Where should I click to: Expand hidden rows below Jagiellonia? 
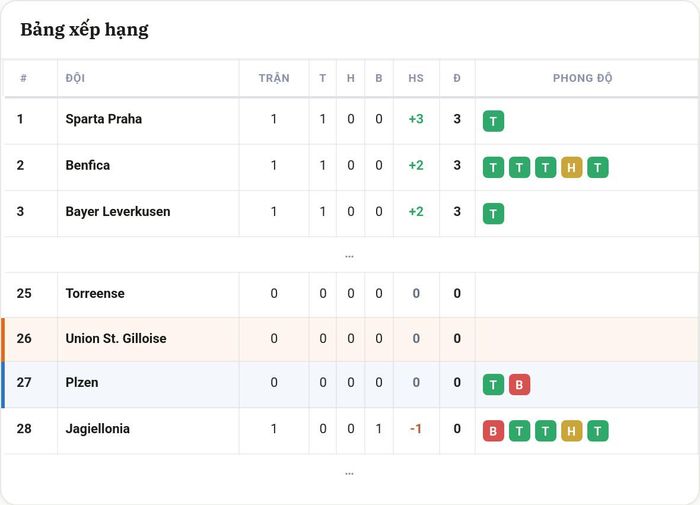click(350, 473)
